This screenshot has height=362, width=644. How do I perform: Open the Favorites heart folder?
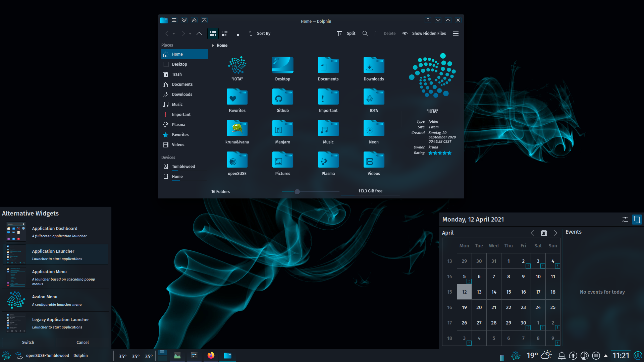tap(237, 97)
